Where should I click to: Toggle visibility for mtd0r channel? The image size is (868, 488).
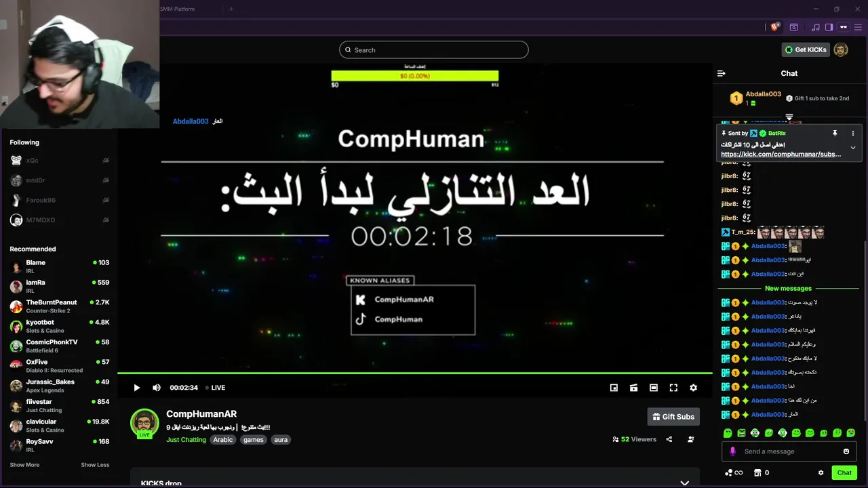click(x=106, y=180)
